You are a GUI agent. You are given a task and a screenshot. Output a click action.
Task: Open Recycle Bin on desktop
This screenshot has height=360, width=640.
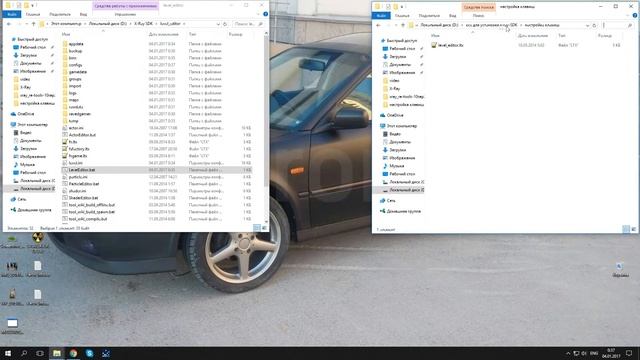(620, 270)
